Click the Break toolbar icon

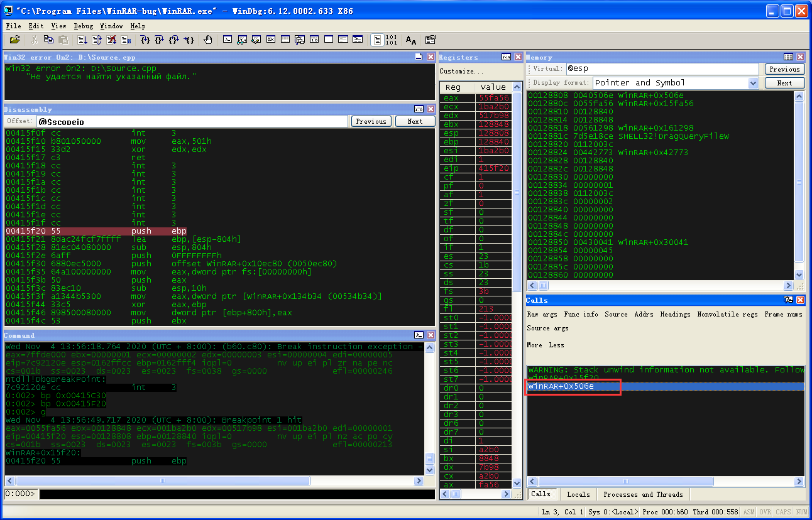point(126,40)
